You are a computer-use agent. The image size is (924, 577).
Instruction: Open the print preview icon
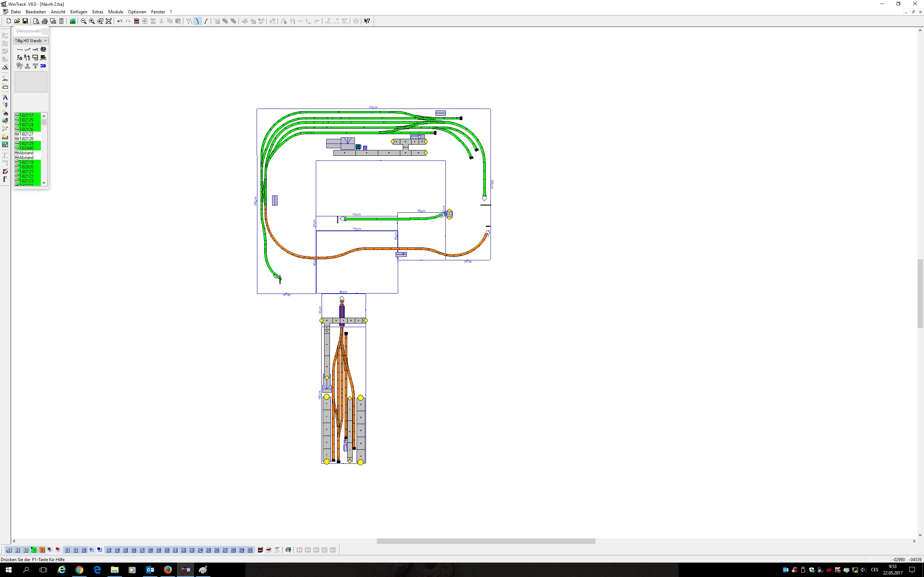(36, 21)
